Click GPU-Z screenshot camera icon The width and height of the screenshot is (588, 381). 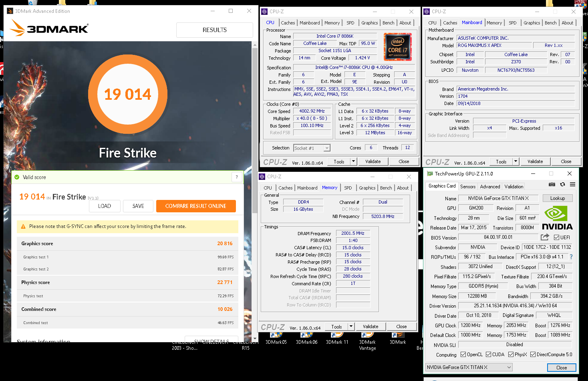tap(552, 184)
